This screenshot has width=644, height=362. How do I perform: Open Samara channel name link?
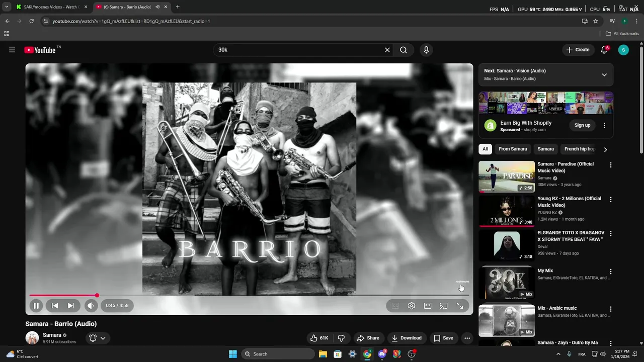(x=52, y=335)
